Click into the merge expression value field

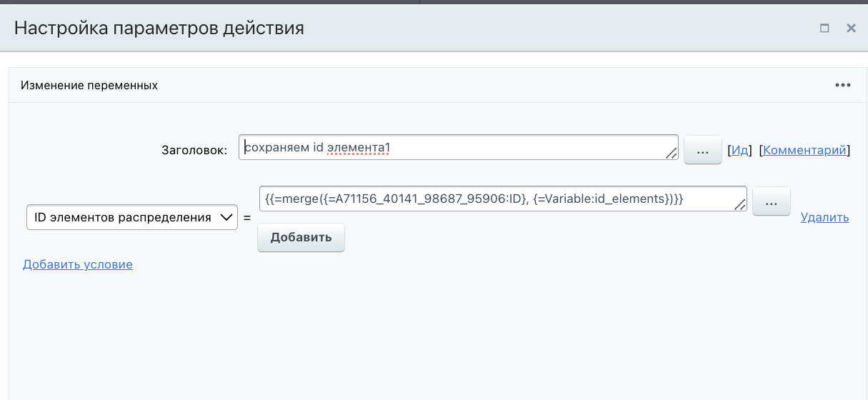pyautogui.click(x=500, y=199)
